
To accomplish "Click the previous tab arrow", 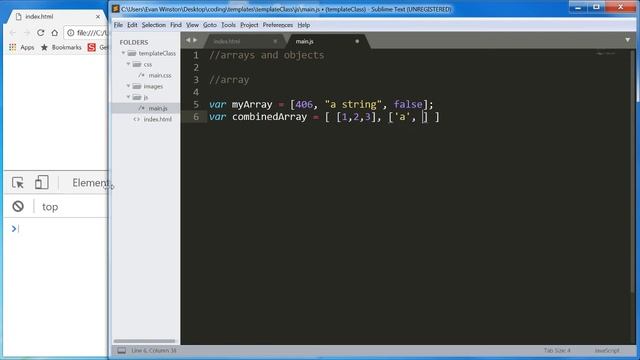I will tap(188, 40).
